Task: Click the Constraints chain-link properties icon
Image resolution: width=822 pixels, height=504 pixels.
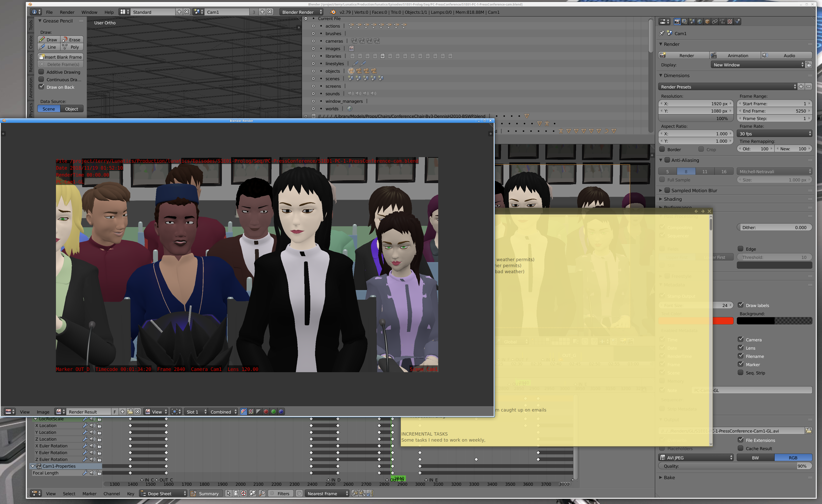Action: [715, 22]
